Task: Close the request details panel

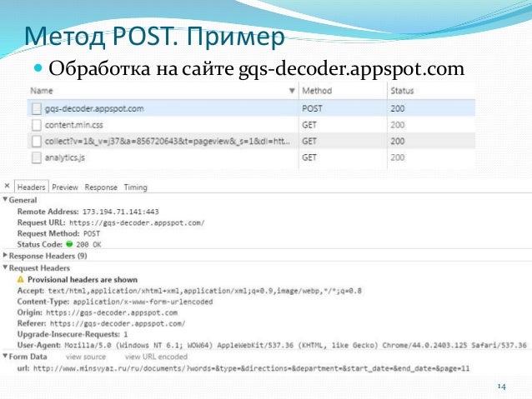Action: 7,186
